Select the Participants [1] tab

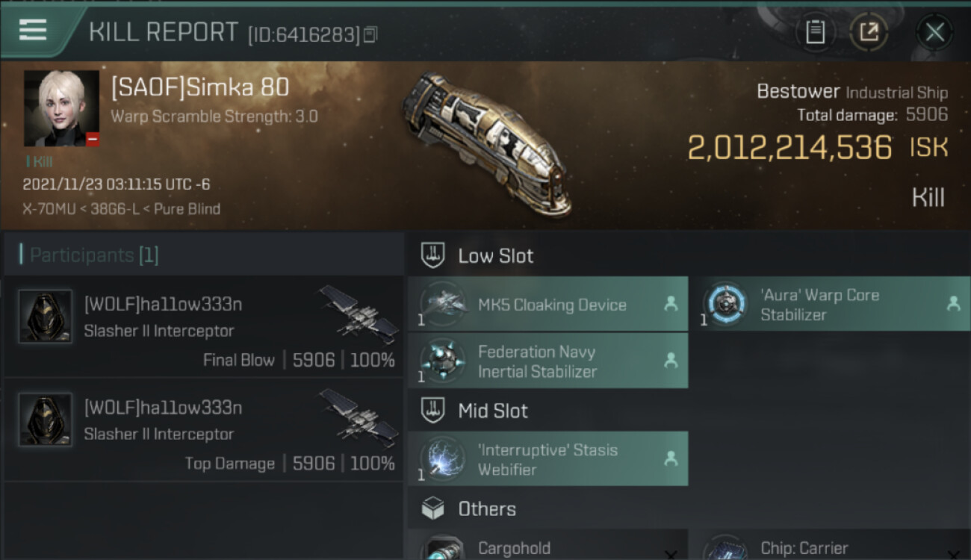point(94,255)
